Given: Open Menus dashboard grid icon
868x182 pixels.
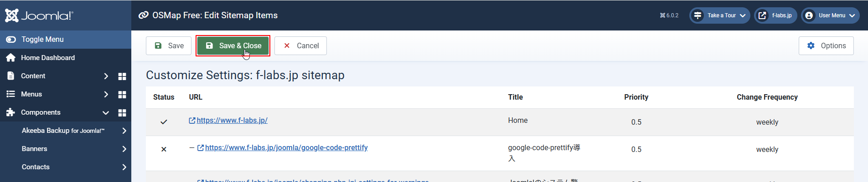Looking at the screenshot, I should [122, 95].
